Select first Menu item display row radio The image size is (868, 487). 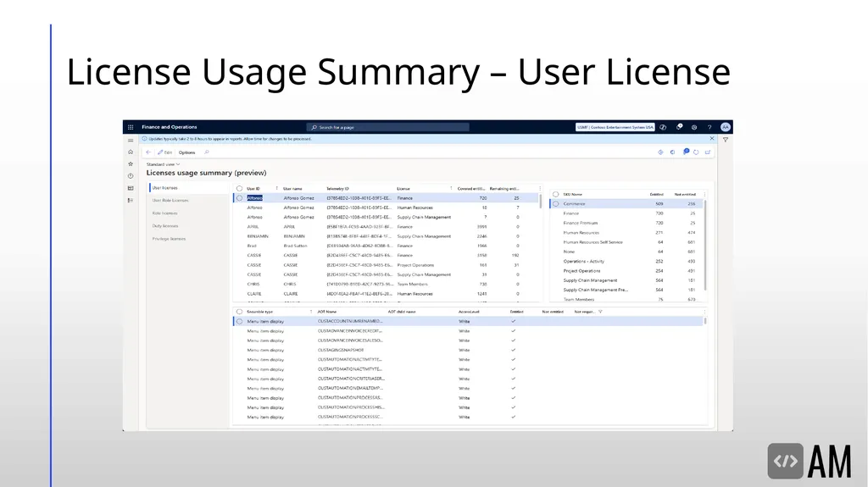(240, 322)
